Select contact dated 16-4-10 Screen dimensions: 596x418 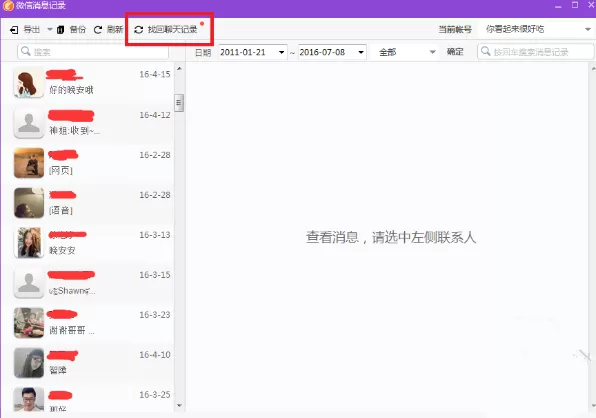87,363
